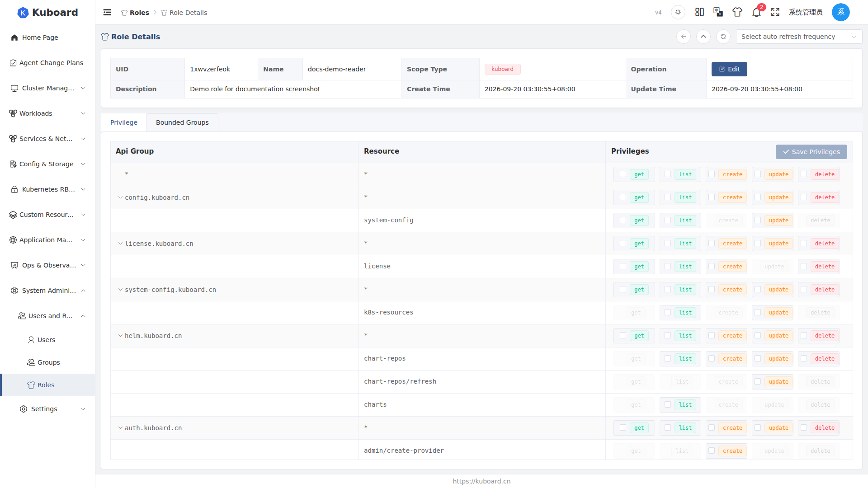Select the Privilege tab
868x488 pixels.
pyautogui.click(x=124, y=122)
